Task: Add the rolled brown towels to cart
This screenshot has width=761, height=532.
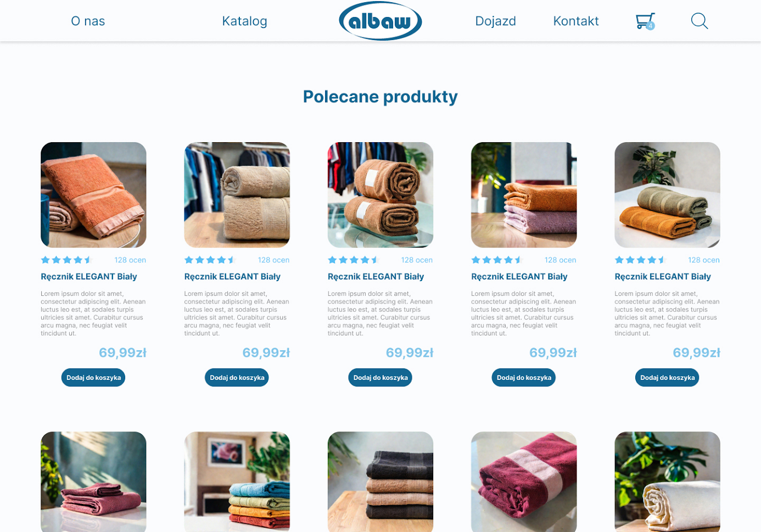Action: [x=380, y=378]
